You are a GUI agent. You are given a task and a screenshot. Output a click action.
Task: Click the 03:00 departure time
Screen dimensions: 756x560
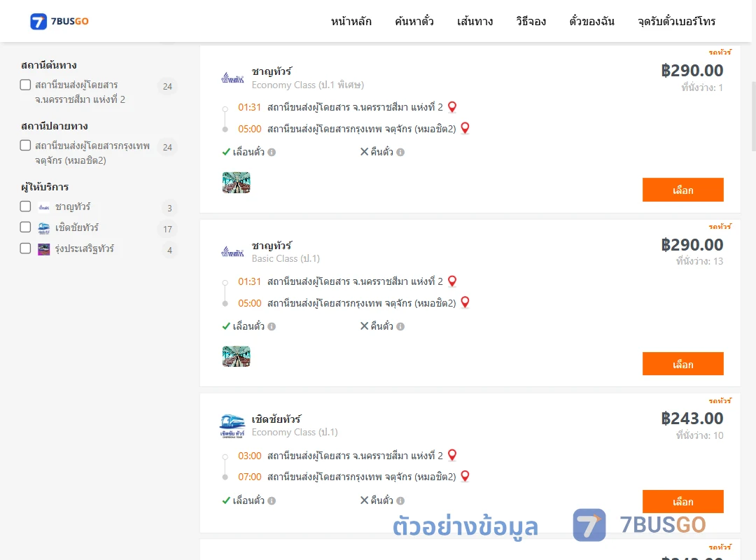250,456
